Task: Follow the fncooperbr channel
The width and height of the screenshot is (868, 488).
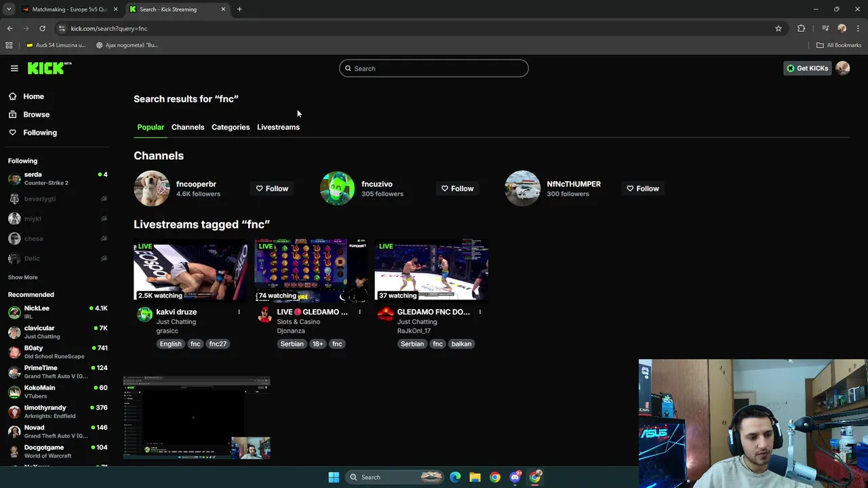Action: (272, 188)
